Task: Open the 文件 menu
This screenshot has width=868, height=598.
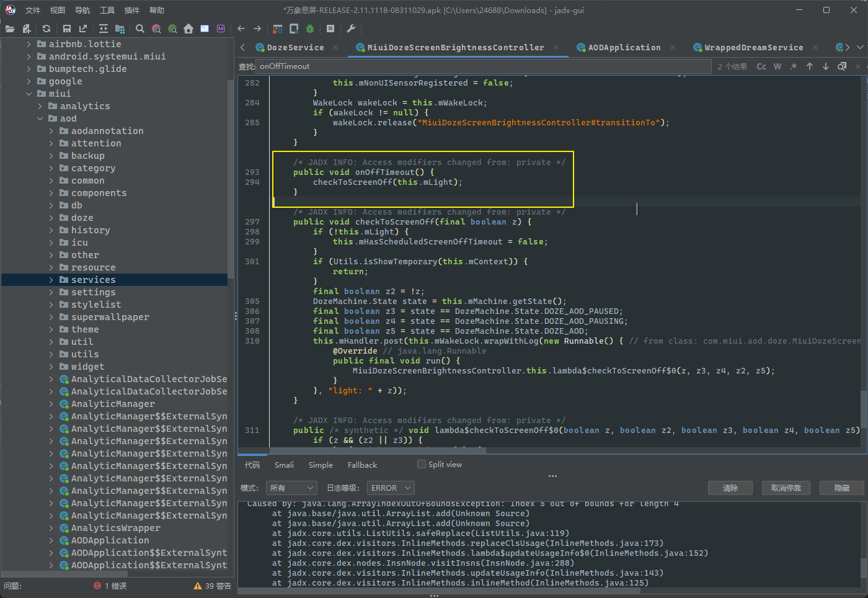Action: [32, 10]
